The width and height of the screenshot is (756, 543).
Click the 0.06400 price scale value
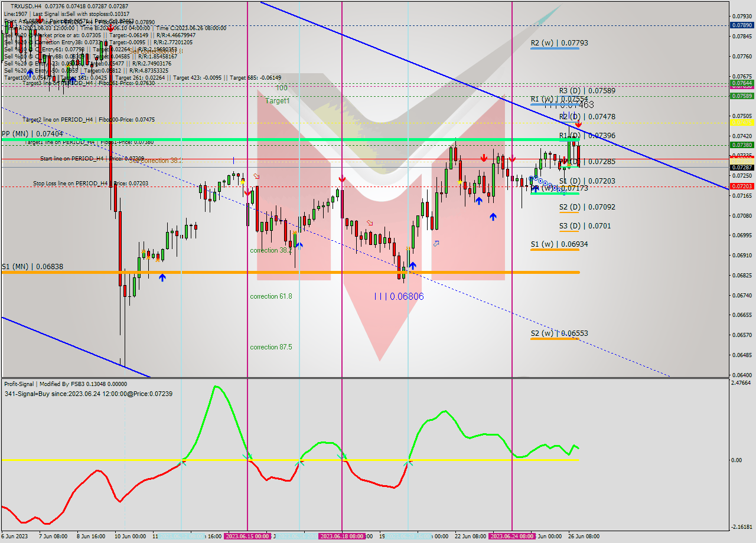click(742, 375)
